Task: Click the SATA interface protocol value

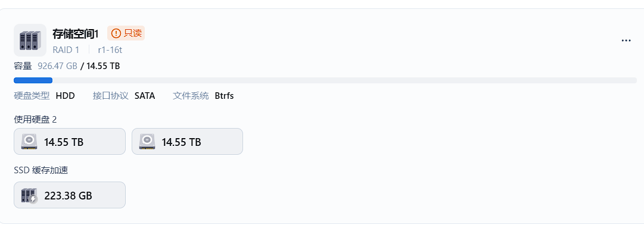Action: [145, 96]
